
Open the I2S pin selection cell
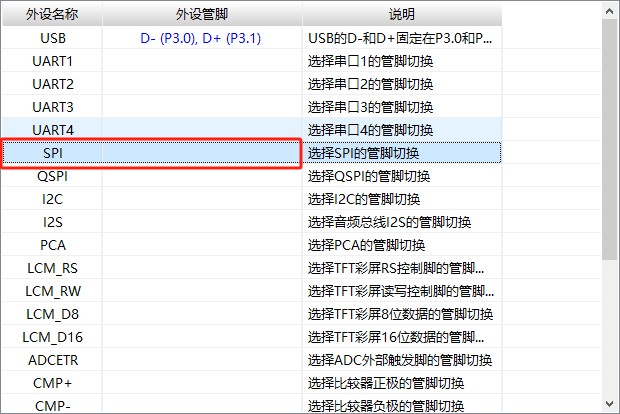(202, 222)
